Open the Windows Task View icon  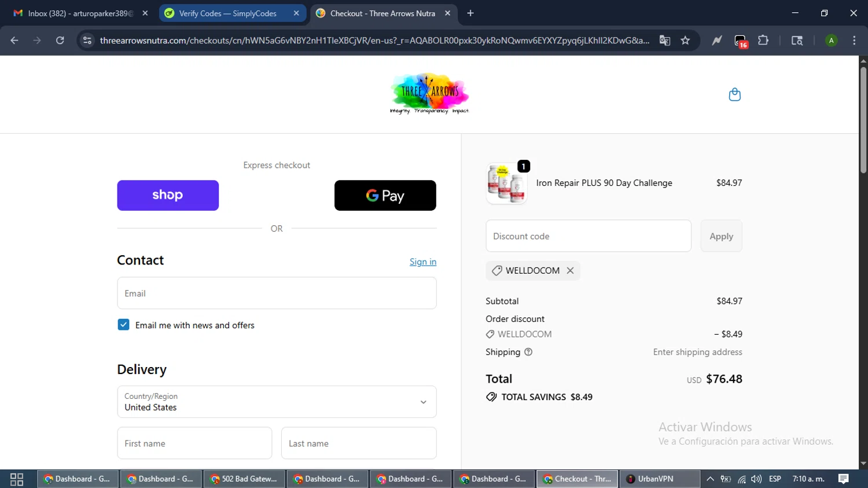[17, 479]
